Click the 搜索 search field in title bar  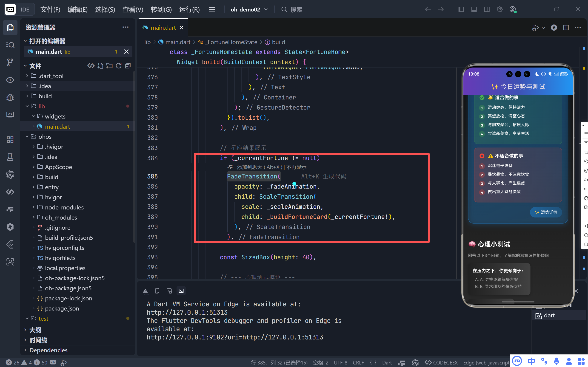point(296,9)
